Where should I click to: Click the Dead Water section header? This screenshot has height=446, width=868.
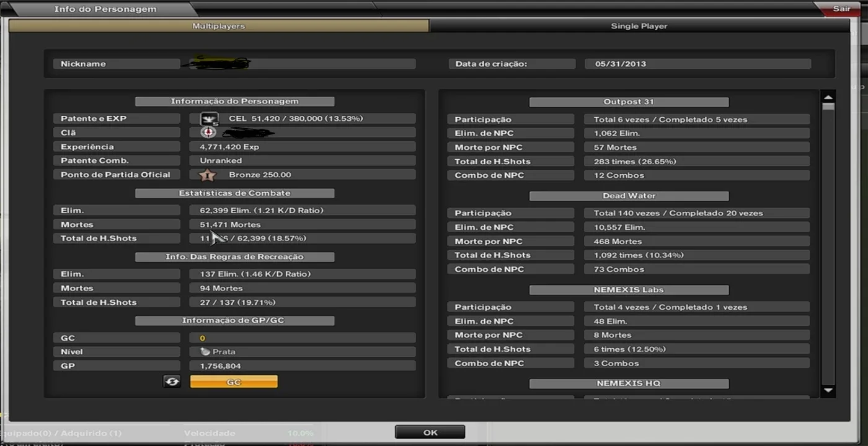tap(629, 196)
